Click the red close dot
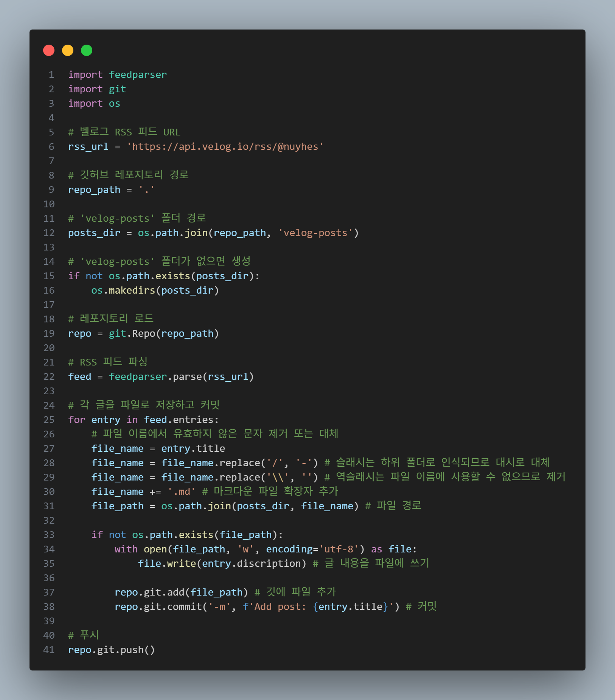Screen dimensions: 615x700 (x=49, y=50)
